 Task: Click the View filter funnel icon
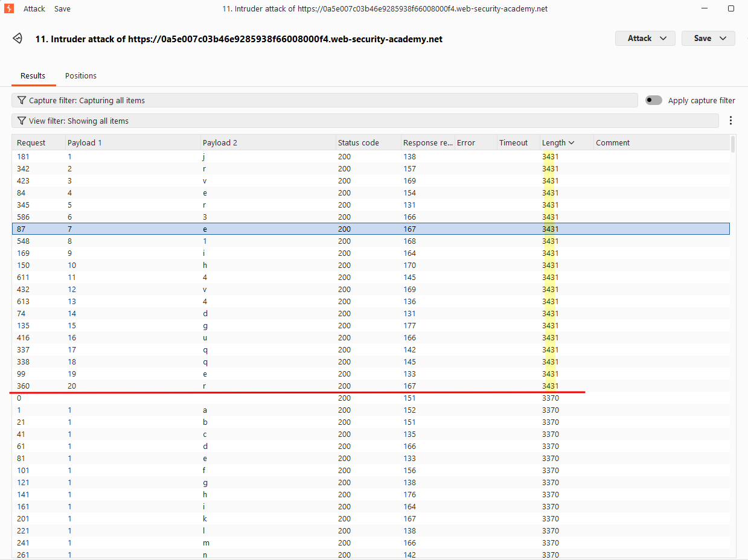[x=22, y=121]
